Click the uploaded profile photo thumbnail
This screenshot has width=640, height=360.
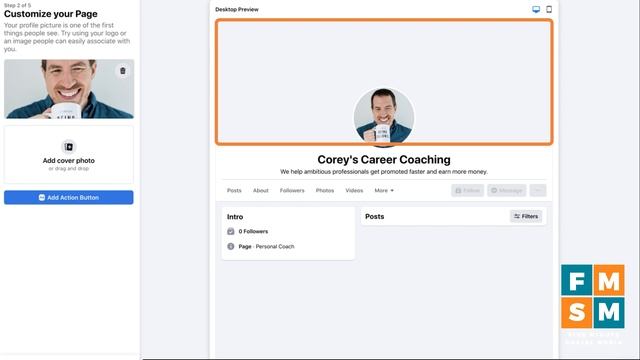[69, 89]
